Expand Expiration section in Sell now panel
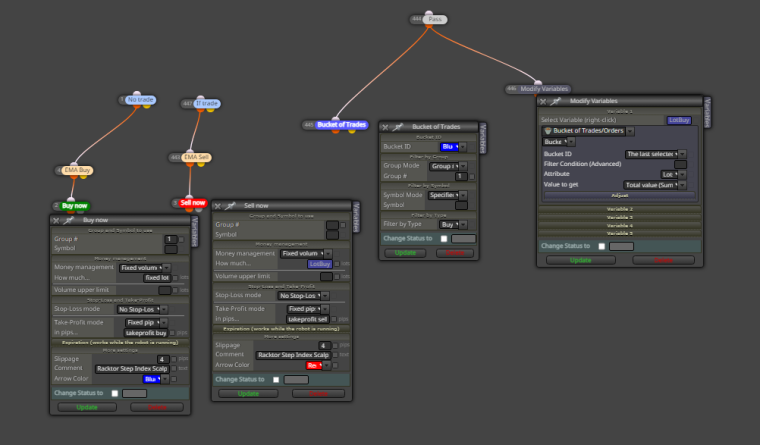 pos(281,329)
